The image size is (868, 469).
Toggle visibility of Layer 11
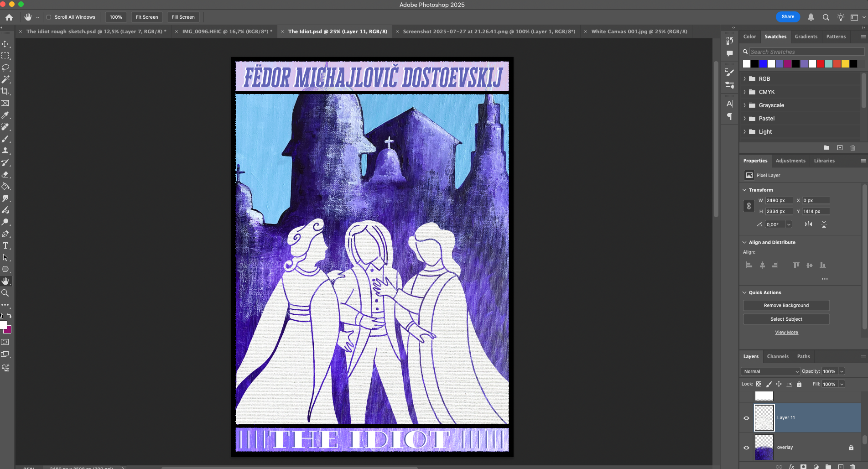coord(747,418)
